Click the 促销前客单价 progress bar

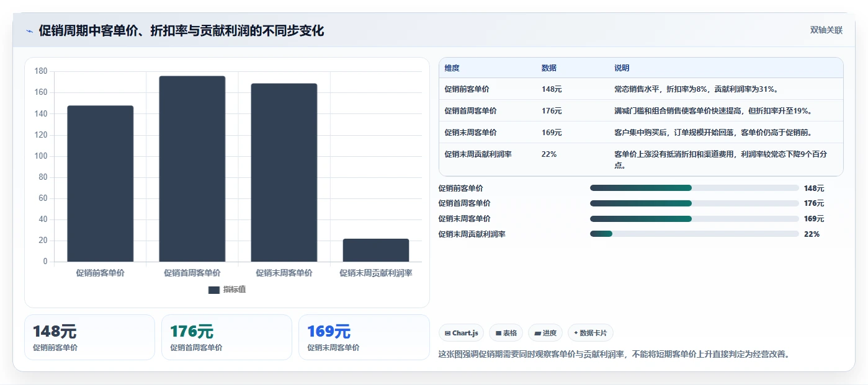tap(694, 188)
